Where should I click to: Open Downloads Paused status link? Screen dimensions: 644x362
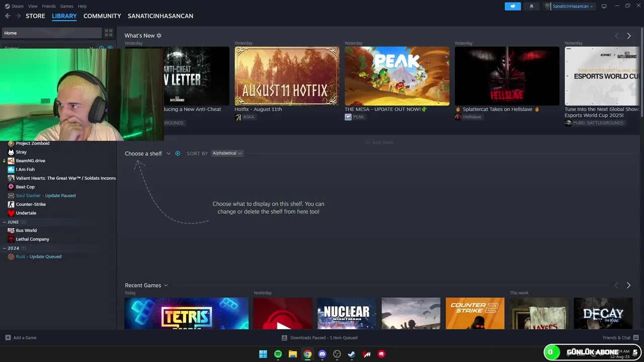click(x=319, y=337)
